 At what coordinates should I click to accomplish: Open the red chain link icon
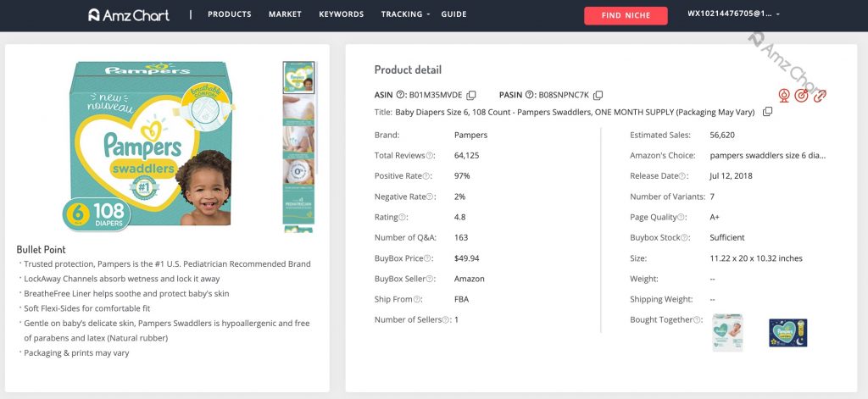[x=820, y=96]
